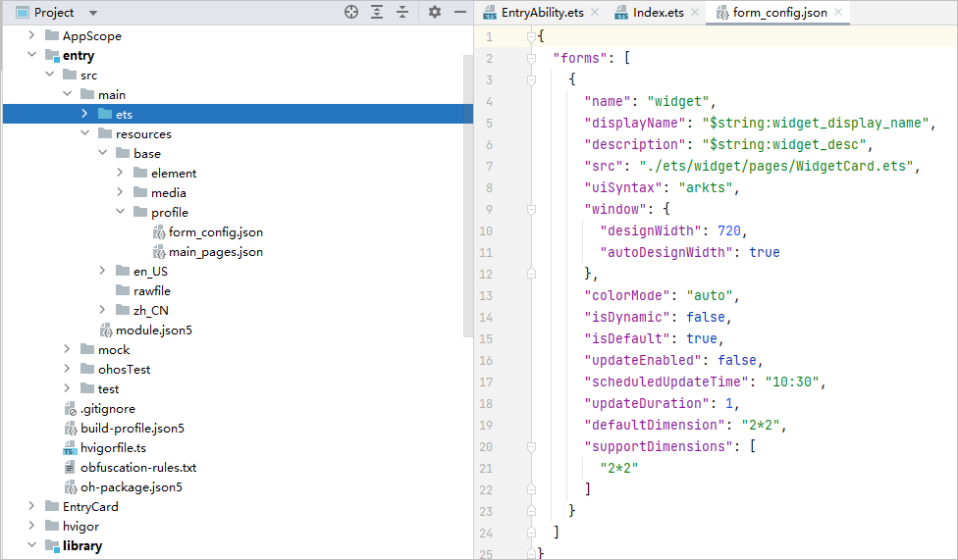Expand the hvigor folder

pos(31,526)
